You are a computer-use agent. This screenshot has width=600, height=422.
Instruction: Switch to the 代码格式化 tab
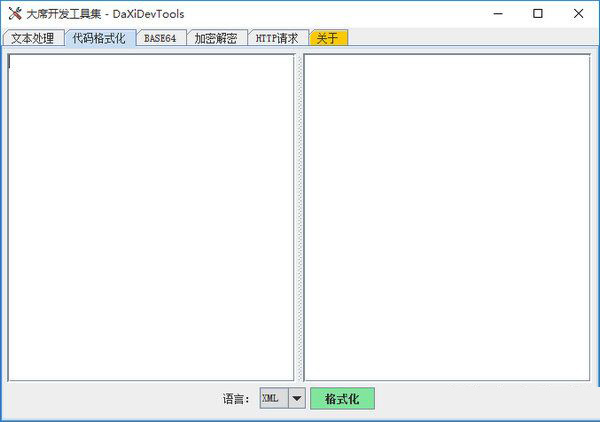tap(100, 38)
